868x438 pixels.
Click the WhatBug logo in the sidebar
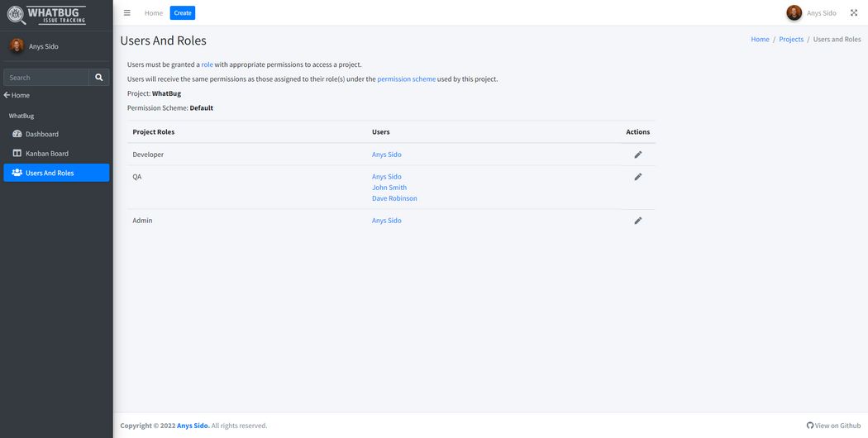click(47, 15)
